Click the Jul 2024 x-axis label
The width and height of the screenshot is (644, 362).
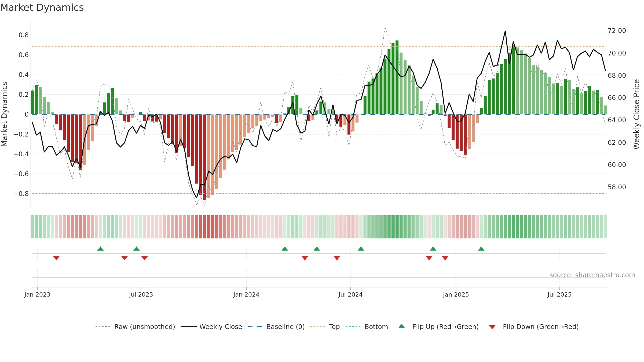click(x=350, y=294)
